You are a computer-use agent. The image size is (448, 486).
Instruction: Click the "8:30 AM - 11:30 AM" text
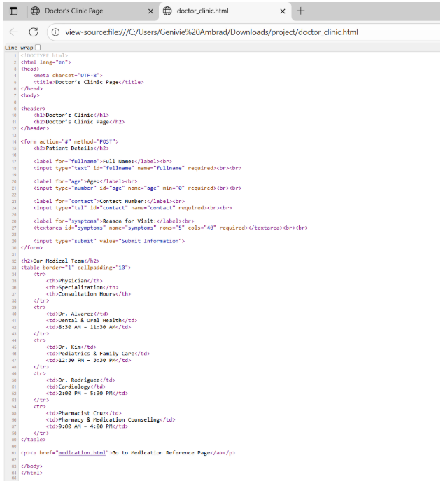[87, 327]
